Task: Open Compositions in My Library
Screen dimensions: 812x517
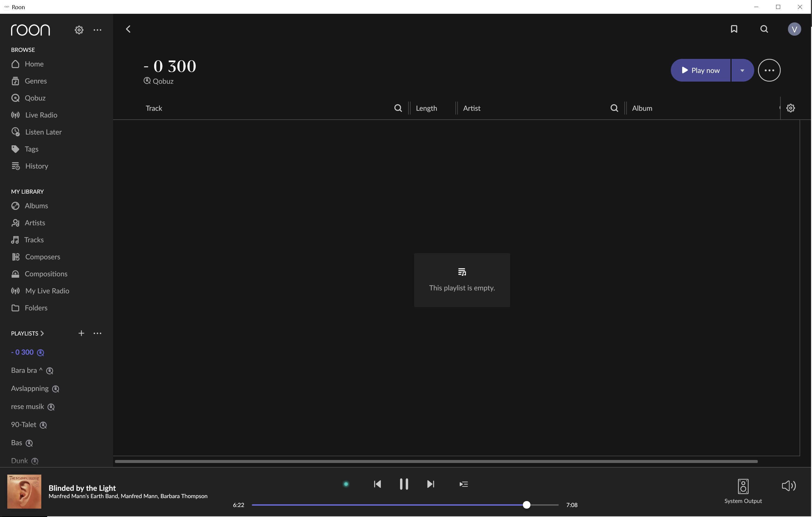Action: (39, 274)
